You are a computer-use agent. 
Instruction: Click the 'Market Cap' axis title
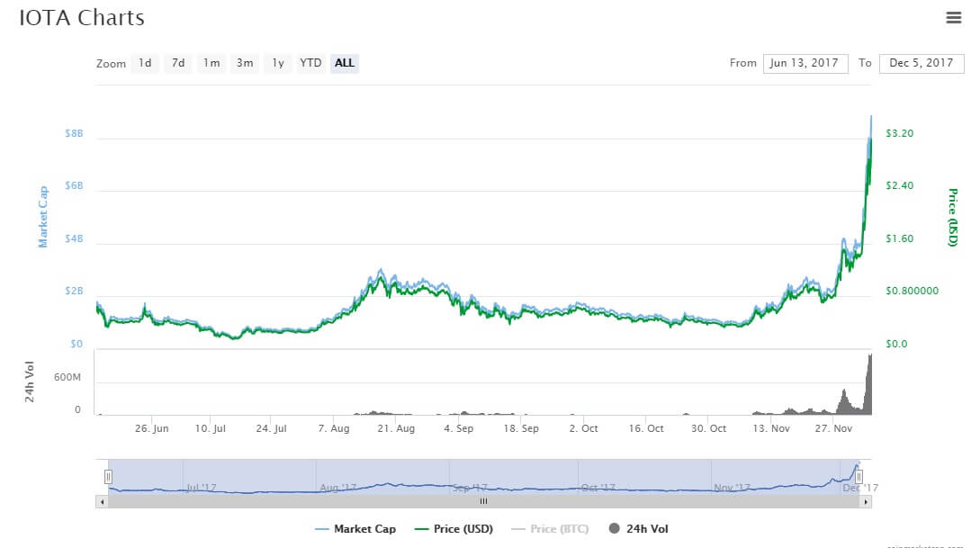click(x=43, y=217)
